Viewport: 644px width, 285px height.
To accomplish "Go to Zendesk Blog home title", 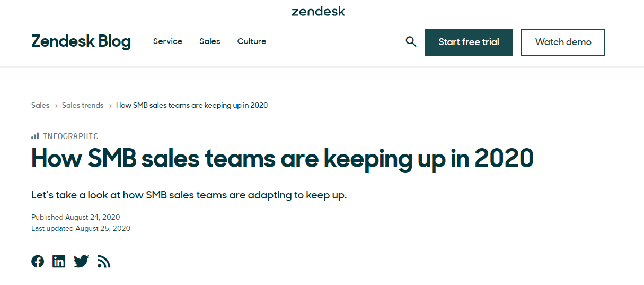I will click(81, 41).
